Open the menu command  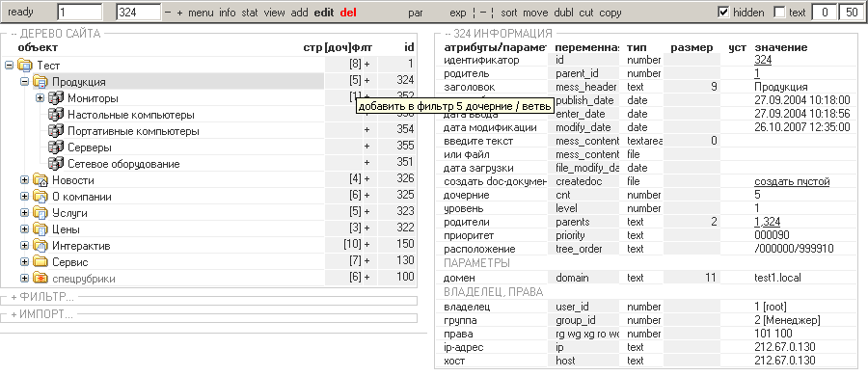point(201,13)
